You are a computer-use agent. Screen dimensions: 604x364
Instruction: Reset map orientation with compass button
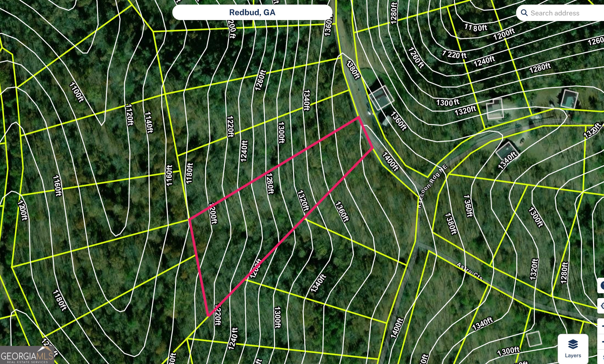click(602, 357)
